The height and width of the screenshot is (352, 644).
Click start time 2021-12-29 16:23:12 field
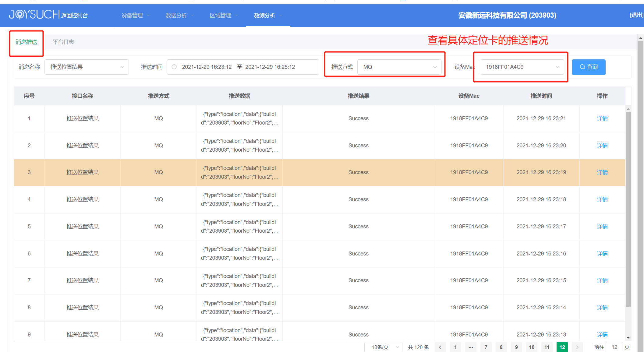tap(207, 67)
